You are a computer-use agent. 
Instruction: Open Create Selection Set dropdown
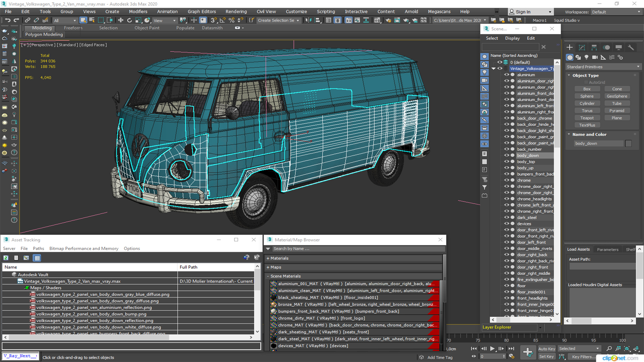click(278, 20)
